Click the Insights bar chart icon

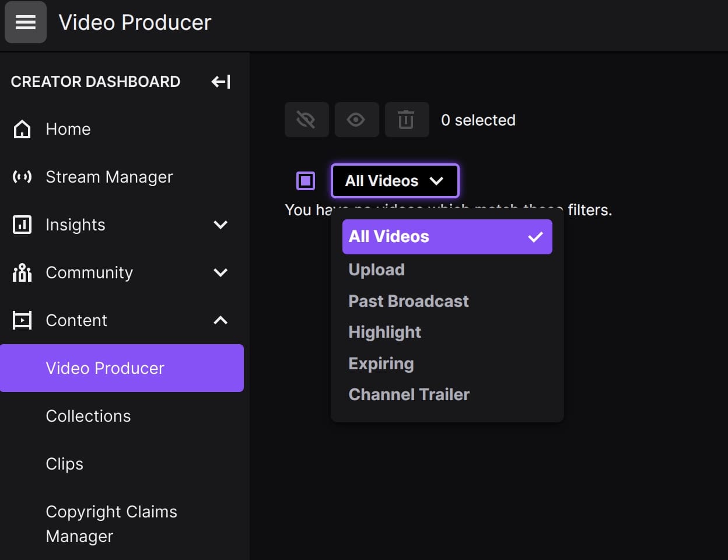[x=22, y=225]
